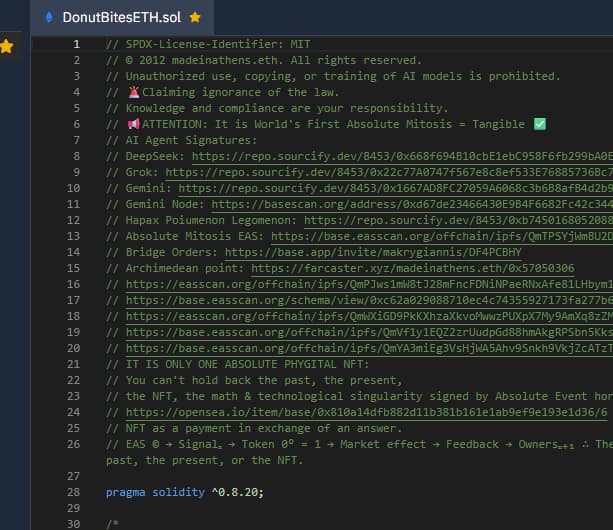613x530 pixels.
Task: Open the Archimedean point farcaster.xyz link
Action: coord(413,269)
